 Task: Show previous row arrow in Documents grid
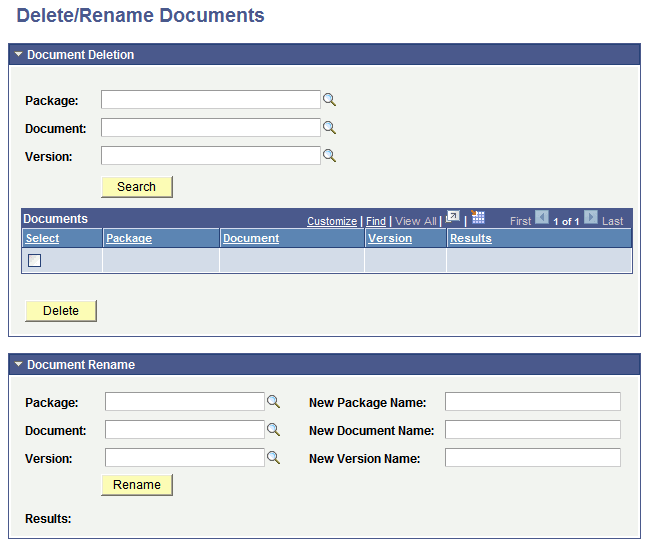click(x=542, y=217)
